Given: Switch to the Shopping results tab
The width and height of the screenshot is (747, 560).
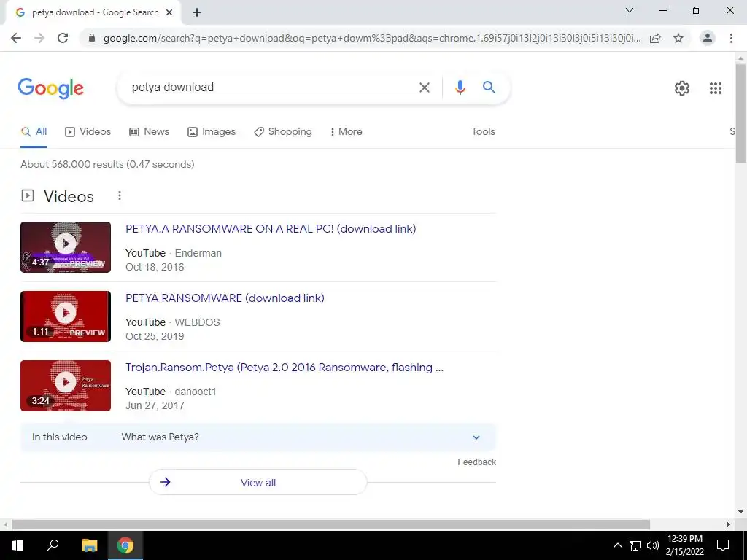Looking at the screenshot, I should 283,131.
